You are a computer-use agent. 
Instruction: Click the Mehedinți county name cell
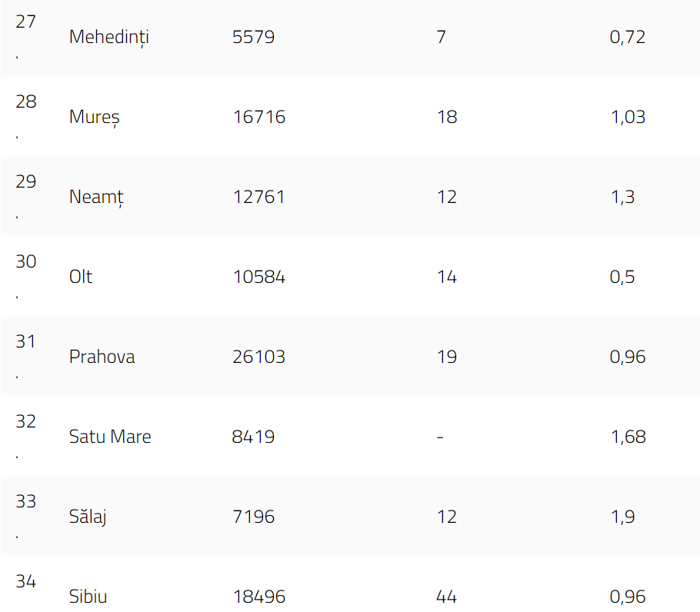[x=108, y=37]
